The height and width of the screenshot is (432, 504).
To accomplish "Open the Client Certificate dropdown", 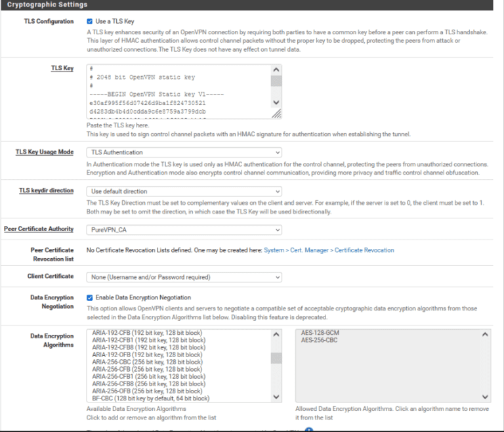I will (184, 277).
